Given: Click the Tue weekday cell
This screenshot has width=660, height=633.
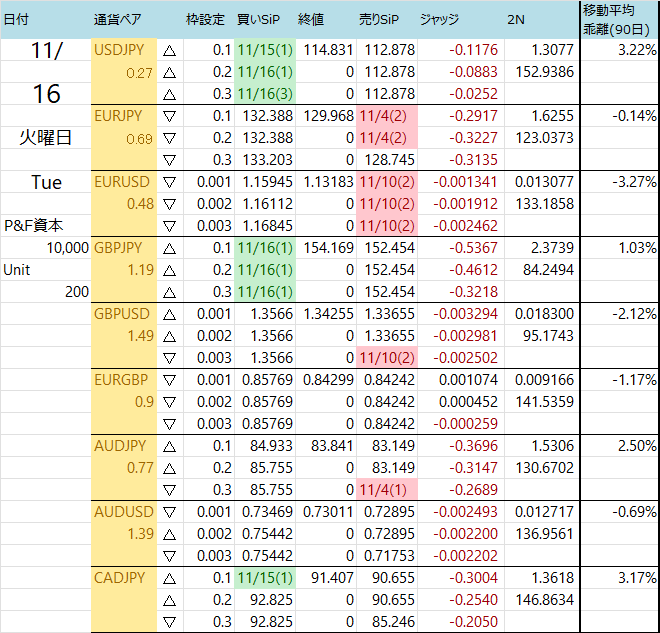Looking at the screenshot, I should [45, 182].
